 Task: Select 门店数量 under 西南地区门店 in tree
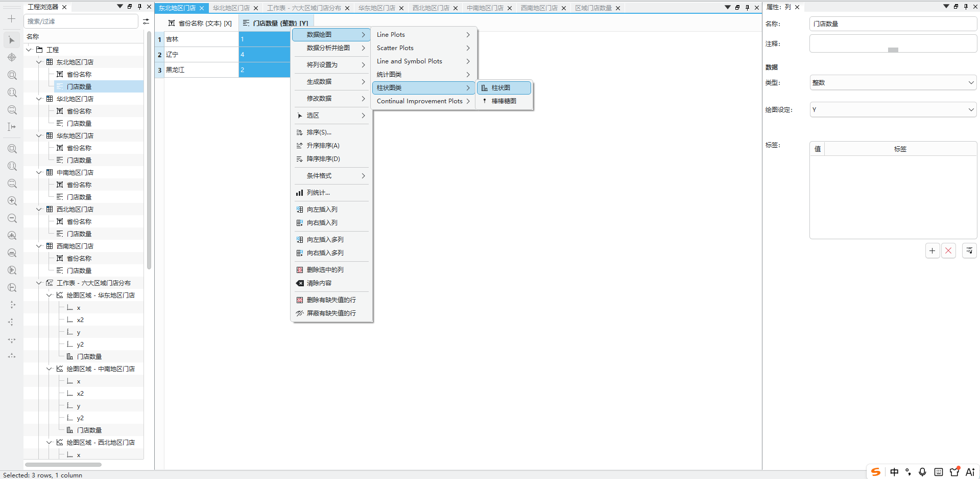coord(79,270)
